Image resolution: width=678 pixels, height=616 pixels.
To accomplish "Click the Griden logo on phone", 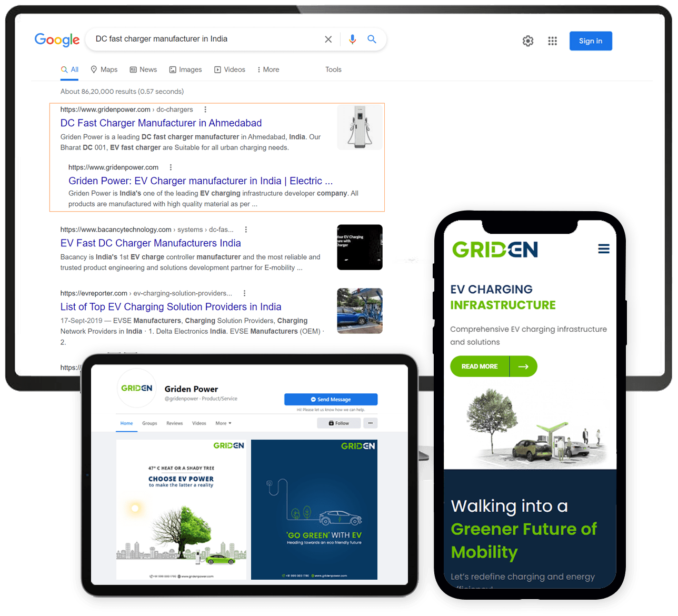I will 495,250.
